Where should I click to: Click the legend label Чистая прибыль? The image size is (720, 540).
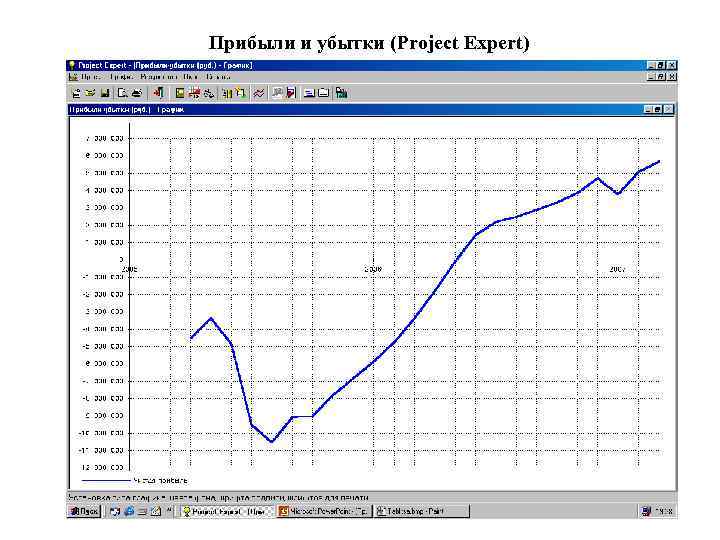tap(160, 480)
